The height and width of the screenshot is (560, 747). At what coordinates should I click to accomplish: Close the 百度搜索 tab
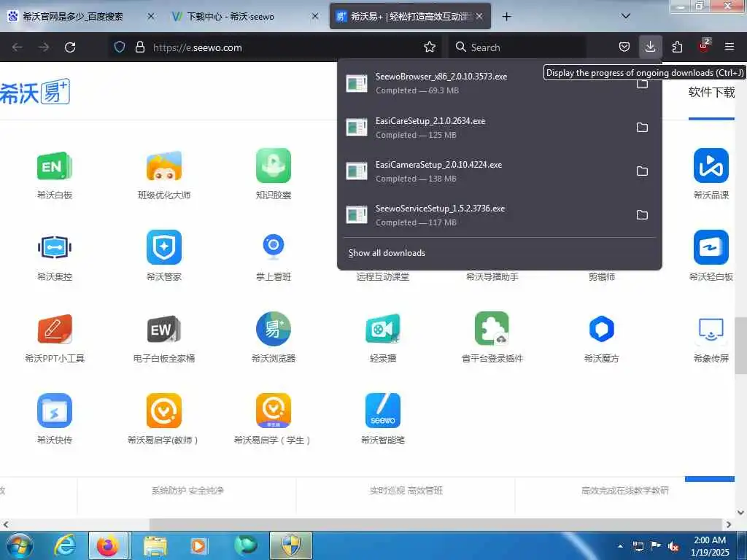point(150,16)
